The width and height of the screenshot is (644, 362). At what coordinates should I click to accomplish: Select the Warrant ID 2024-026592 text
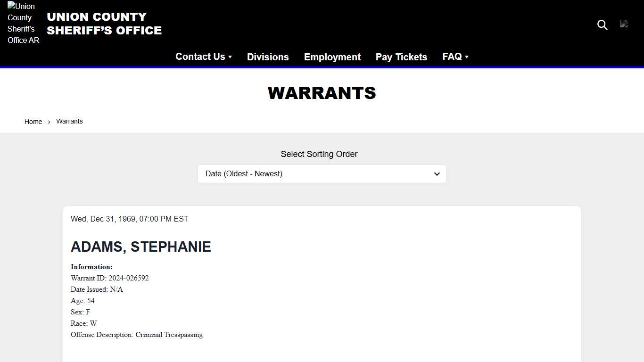(109, 278)
